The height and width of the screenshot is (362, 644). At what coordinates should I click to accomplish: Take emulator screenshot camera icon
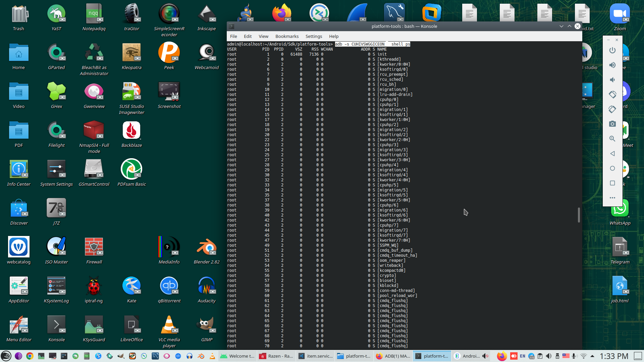point(612,124)
